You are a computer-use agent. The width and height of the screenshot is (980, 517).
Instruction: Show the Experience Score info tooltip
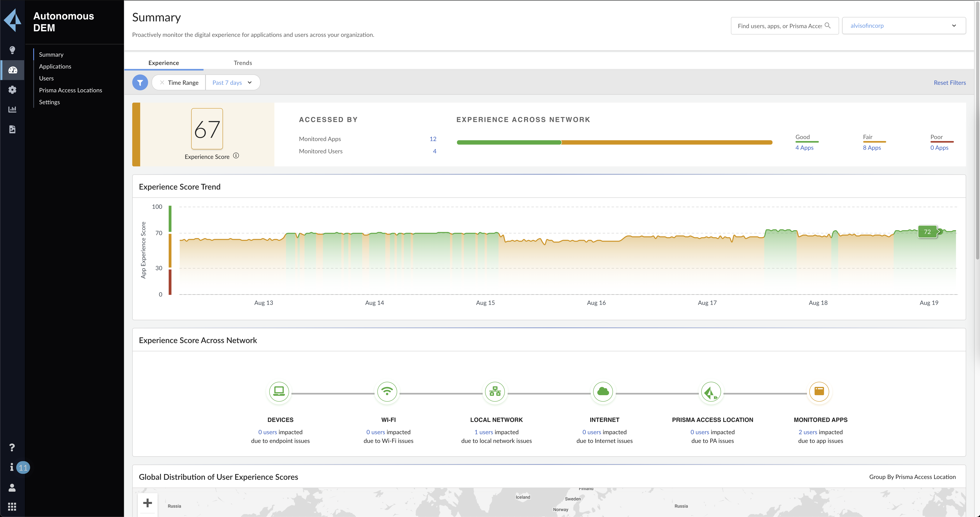coord(236,155)
